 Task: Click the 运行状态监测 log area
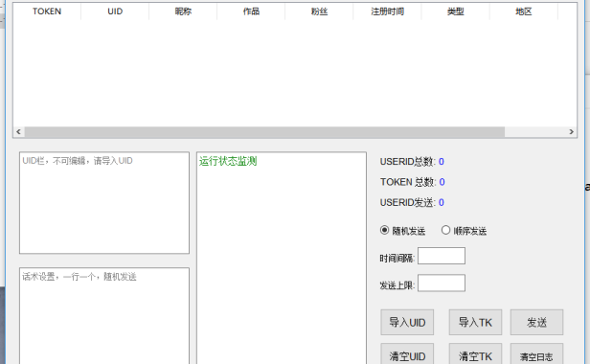282,258
